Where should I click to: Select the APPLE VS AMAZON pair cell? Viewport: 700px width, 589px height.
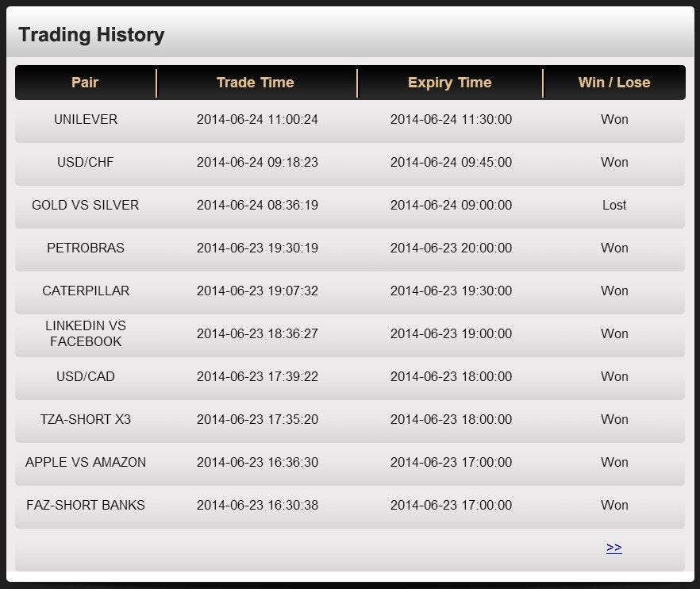86,462
